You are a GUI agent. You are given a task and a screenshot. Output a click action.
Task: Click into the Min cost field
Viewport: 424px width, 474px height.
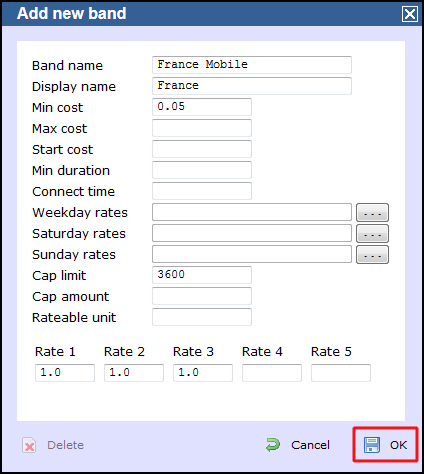[202, 107]
